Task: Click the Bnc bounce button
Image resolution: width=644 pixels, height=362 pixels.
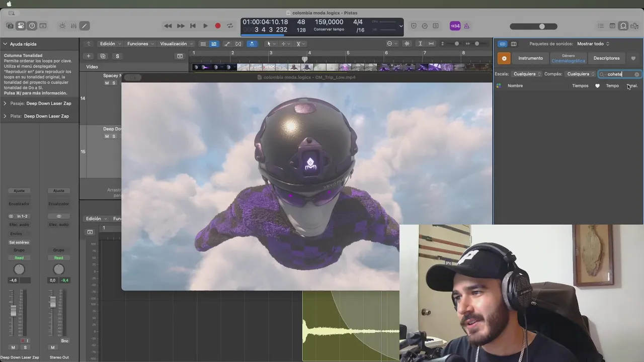Action: pyautogui.click(x=64, y=341)
